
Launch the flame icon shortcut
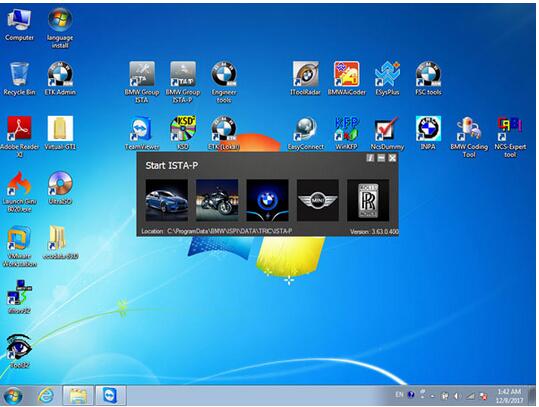(19, 191)
